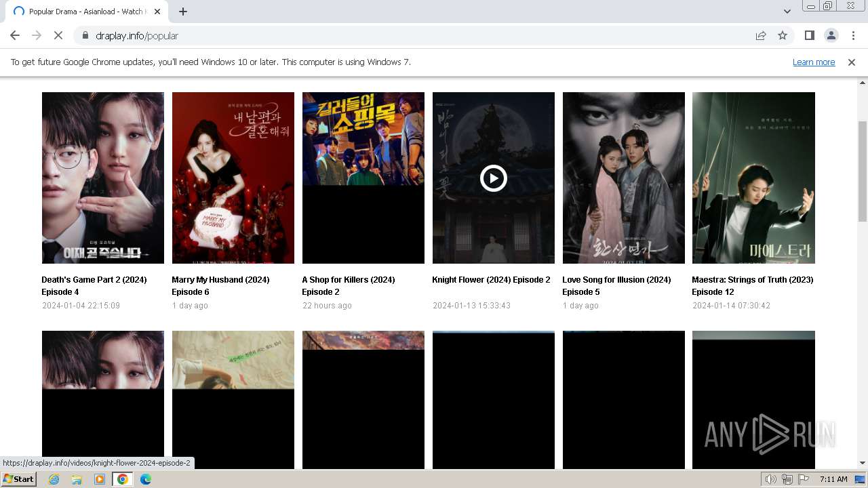Launch Microsoft Edge from taskbar

[x=145, y=479]
